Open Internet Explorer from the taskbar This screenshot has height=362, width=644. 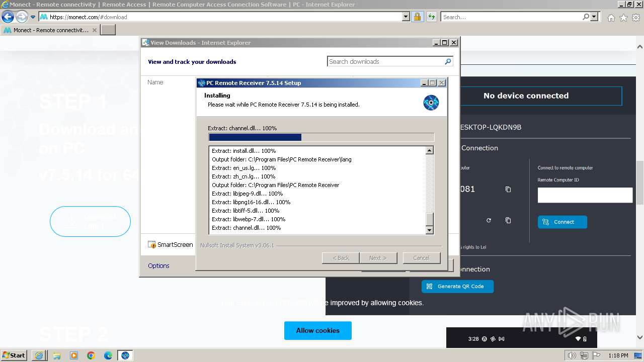click(39, 355)
